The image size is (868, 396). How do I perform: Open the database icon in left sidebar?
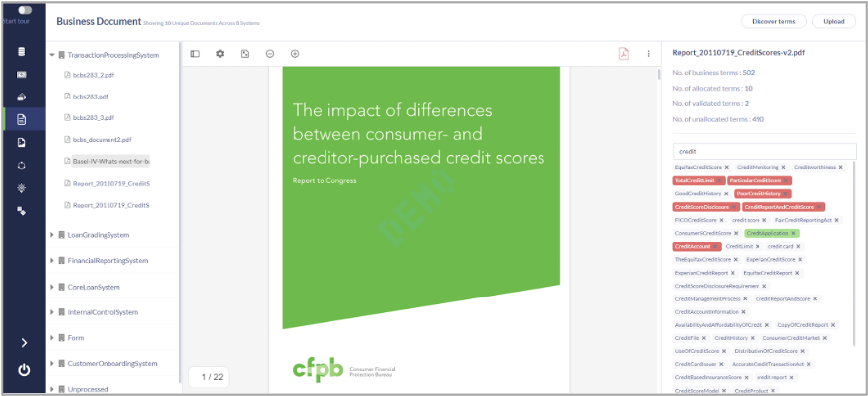pyautogui.click(x=22, y=52)
